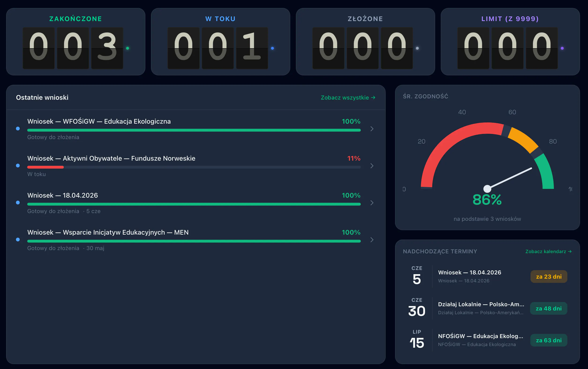Screen dimensions: 588x369
Task: Click the blue status dot beside Aktywni Obywatele
Action: (x=18, y=166)
